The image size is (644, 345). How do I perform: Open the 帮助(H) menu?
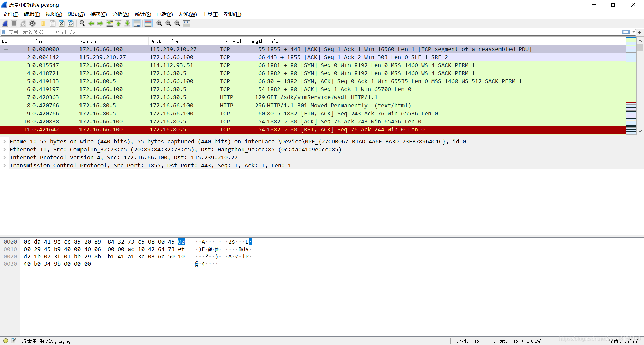click(x=232, y=14)
